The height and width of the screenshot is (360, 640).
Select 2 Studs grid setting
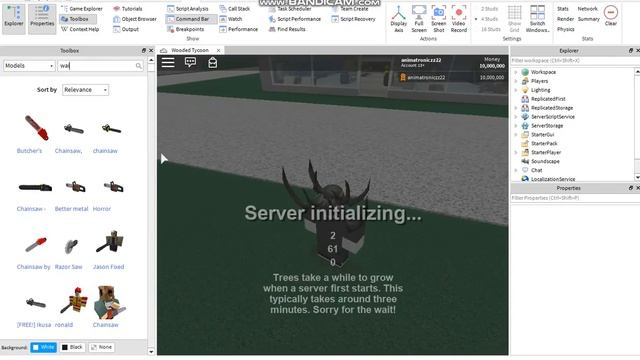pyautogui.click(x=488, y=9)
